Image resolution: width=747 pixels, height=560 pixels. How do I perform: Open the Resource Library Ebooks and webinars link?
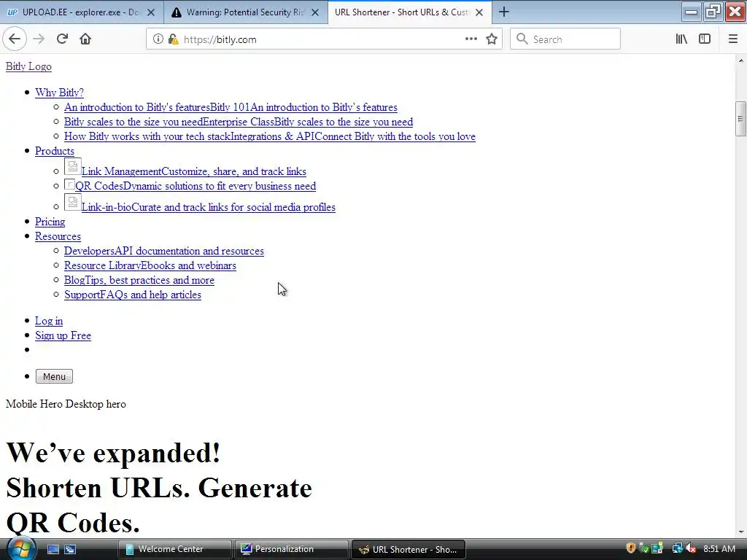150,265
